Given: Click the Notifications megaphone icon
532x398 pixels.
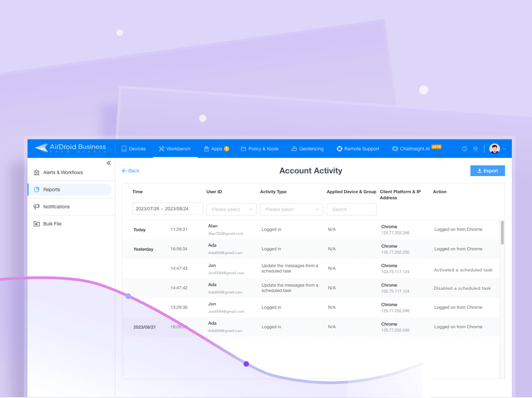Looking at the screenshot, I should pyautogui.click(x=37, y=207).
